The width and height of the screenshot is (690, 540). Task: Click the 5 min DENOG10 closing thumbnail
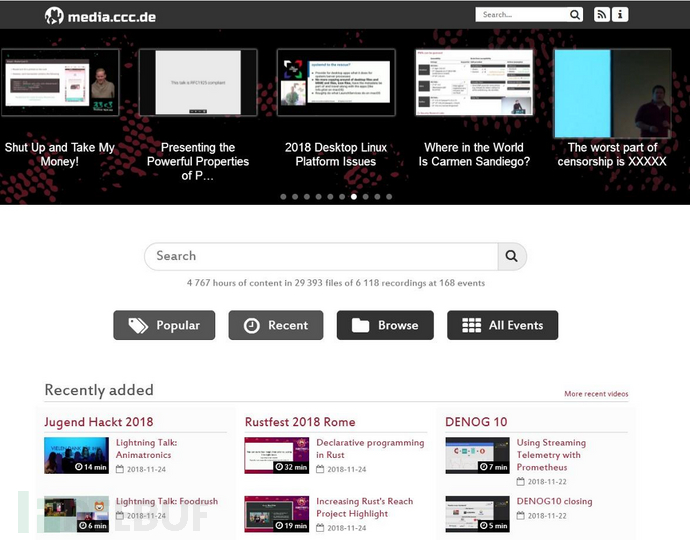point(477,514)
